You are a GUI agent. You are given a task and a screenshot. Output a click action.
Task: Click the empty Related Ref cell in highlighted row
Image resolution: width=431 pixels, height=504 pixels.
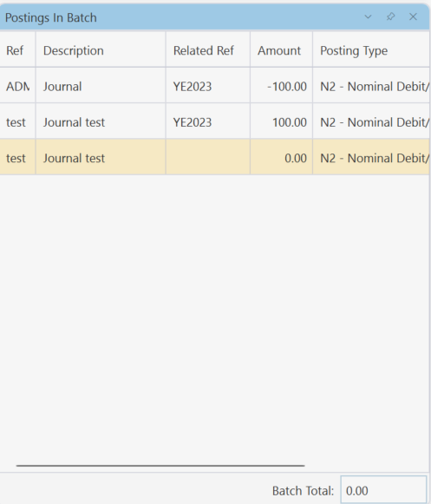tap(208, 158)
